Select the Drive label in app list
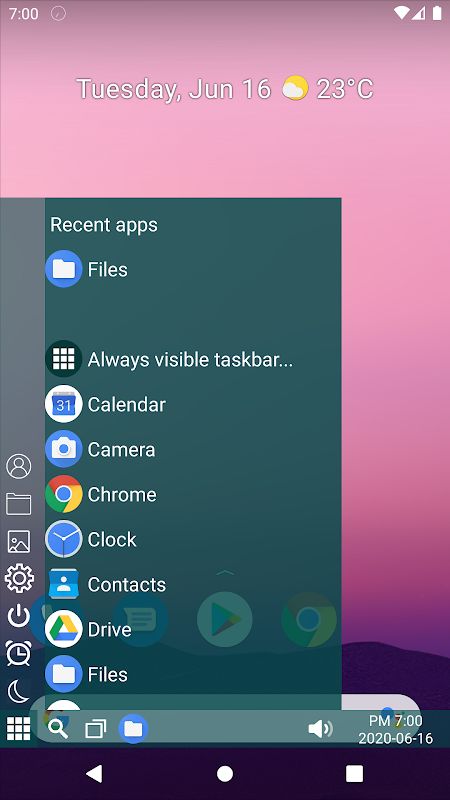The image size is (450, 800). [110, 629]
